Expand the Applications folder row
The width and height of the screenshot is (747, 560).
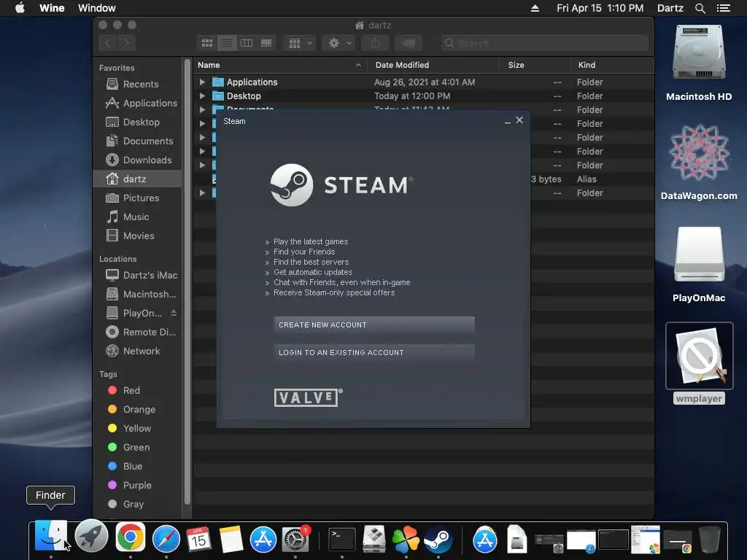[x=203, y=82]
